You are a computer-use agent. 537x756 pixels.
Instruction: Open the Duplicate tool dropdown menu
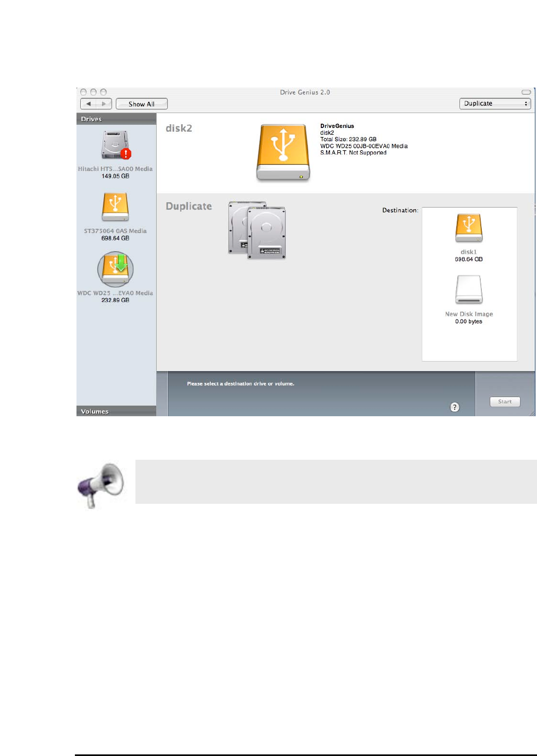[495, 104]
